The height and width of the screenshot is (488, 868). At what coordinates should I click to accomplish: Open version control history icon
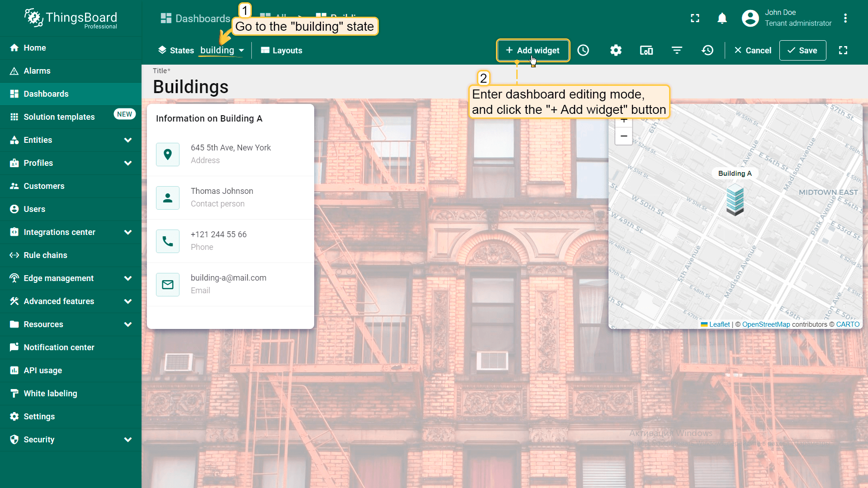tap(708, 50)
